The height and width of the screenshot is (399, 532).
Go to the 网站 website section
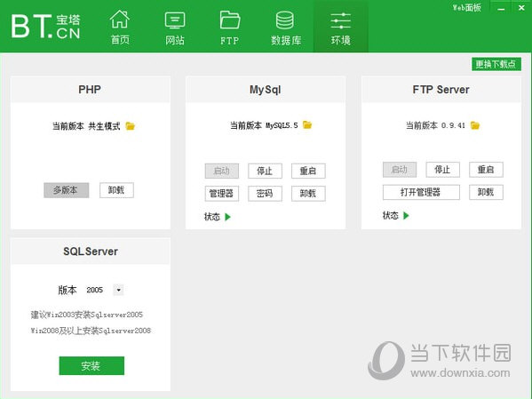pos(175,28)
